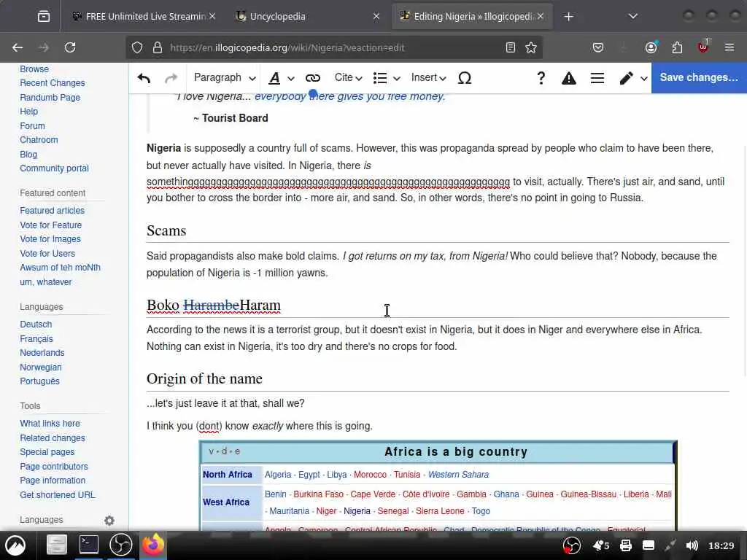Open the bullet list structure menu
The width and height of the screenshot is (747, 560).
click(x=379, y=78)
